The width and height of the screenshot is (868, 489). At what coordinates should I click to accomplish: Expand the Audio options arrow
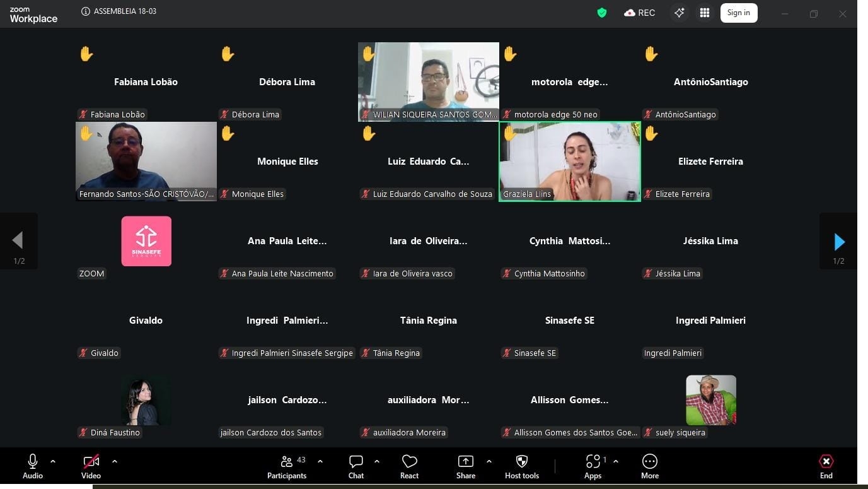click(53, 461)
